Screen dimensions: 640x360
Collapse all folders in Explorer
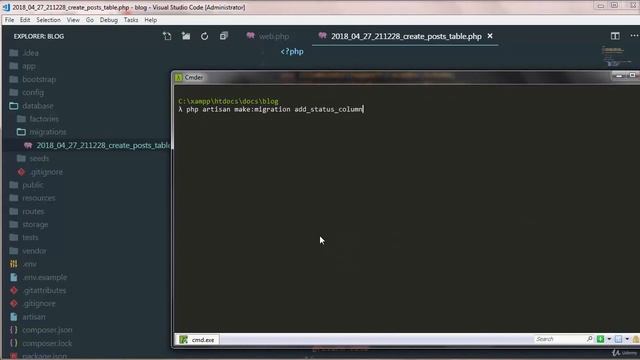click(223, 36)
